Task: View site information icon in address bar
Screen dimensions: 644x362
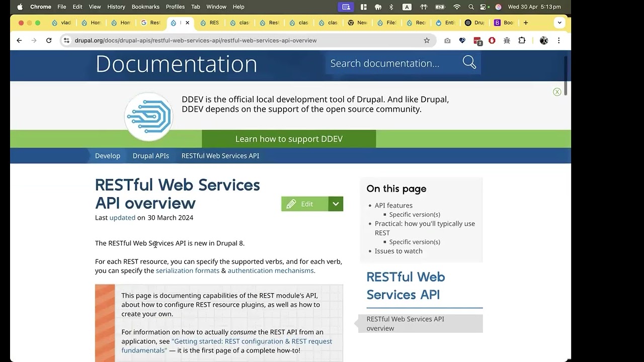Action: [x=66, y=40]
